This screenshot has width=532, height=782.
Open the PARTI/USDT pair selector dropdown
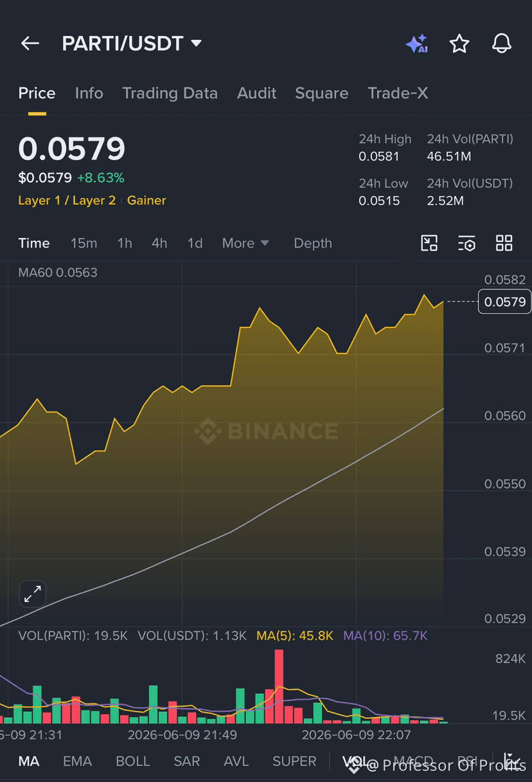tap(132, 44)
